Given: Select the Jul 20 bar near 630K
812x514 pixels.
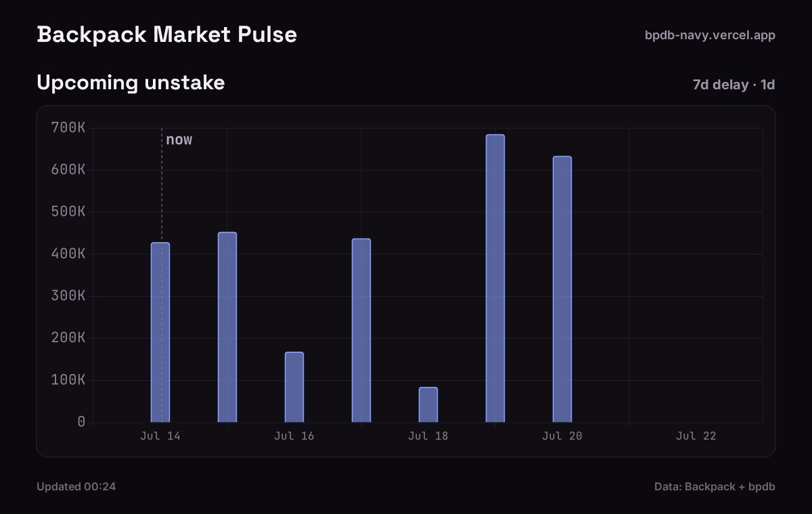Looking at the screenshot, I should (x=562, y=289).
